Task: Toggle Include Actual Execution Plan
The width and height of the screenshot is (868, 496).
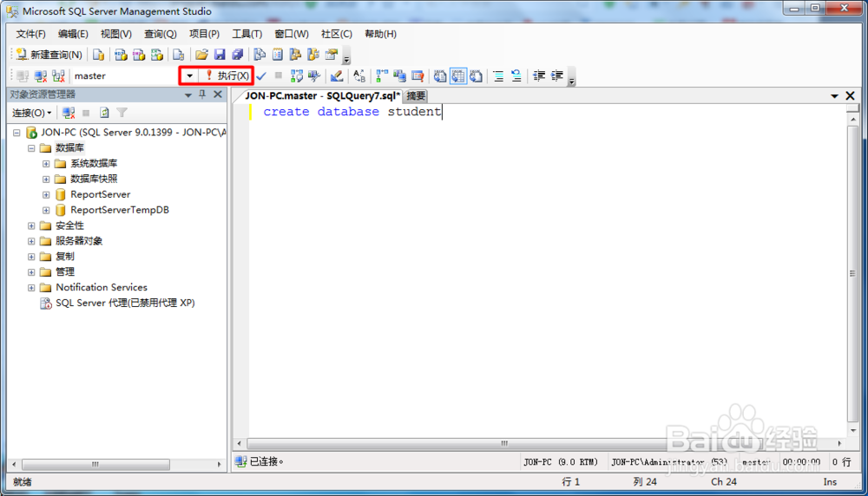Action: tap(382, 75)
